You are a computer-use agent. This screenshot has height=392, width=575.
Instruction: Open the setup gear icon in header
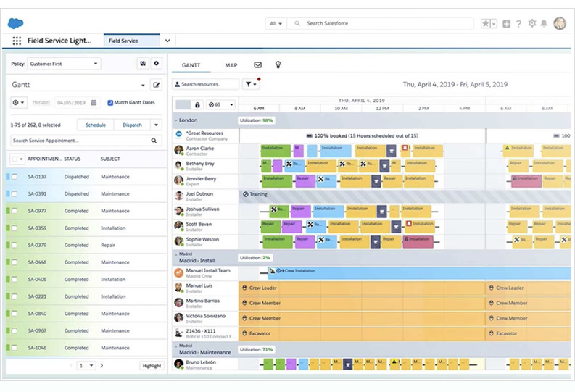tap(531, 23)
